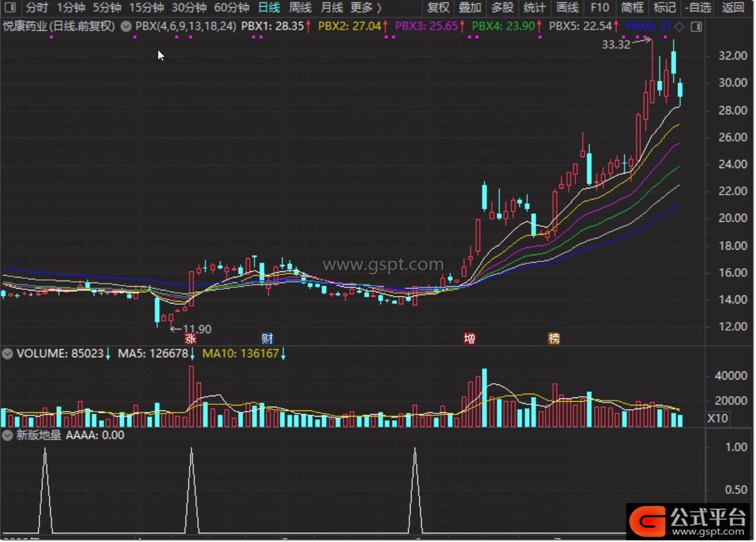
Task: Click the red 涨 event marker
Action: pos(191,339)
